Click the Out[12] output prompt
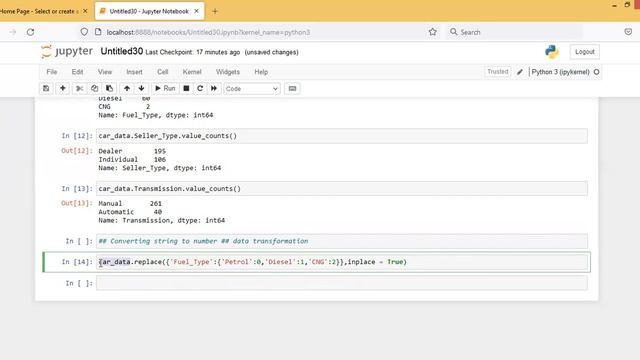Viewport: 640px width, 360px height. (x=77, y=151)
